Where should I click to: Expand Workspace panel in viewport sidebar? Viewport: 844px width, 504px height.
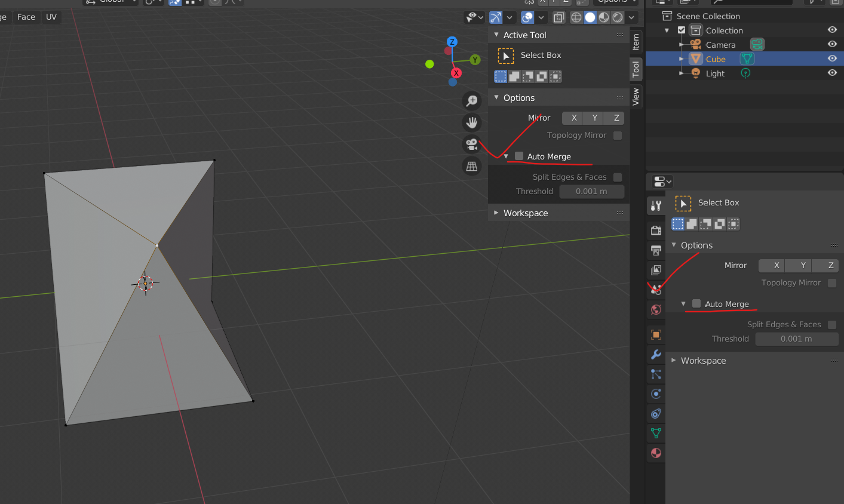click(496, 213)
